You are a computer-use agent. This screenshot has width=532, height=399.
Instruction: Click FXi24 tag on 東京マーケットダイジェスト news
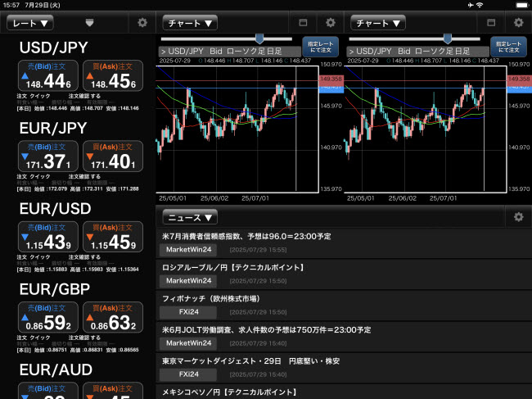click(x=188, y=374)
